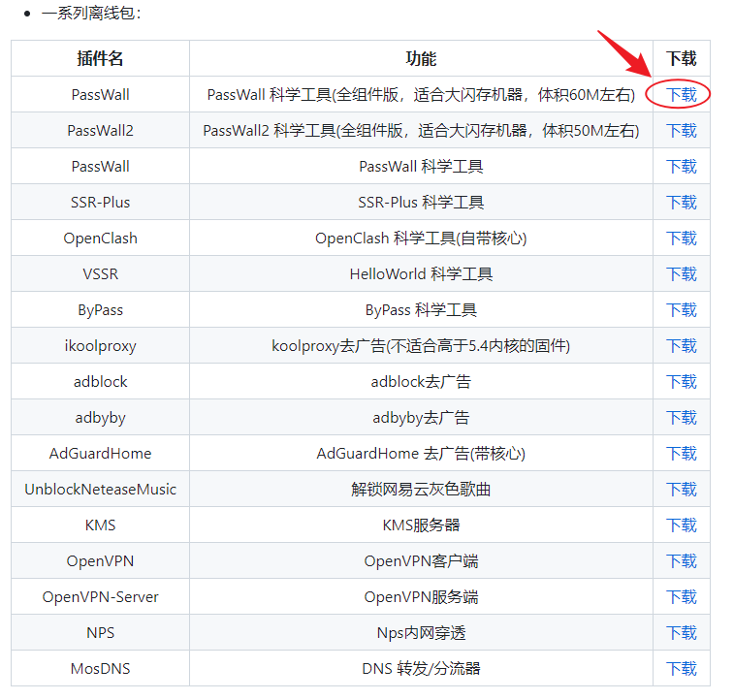Open 下载 link for PassWall 科学工具 row
Image resolution: width=734 pixels, height=700 pixels.
(x=681, y=166)
